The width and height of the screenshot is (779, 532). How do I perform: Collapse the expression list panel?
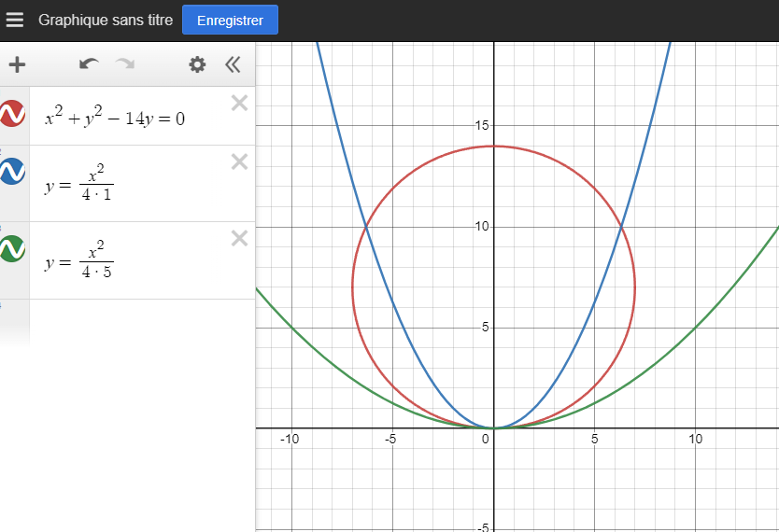pos(233,64)
